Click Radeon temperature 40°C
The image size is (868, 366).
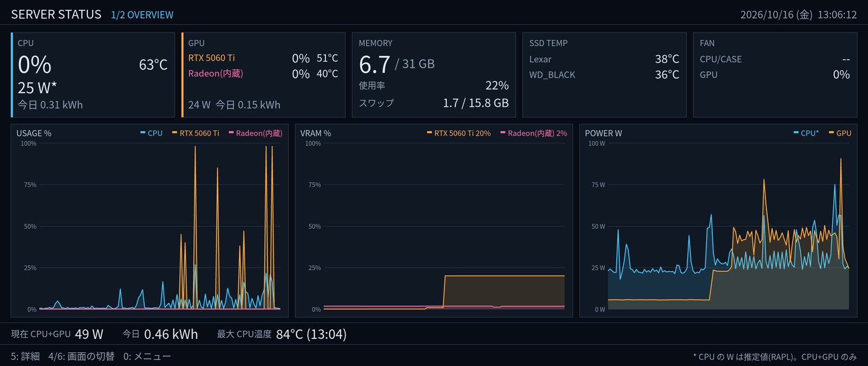(327, 74)
